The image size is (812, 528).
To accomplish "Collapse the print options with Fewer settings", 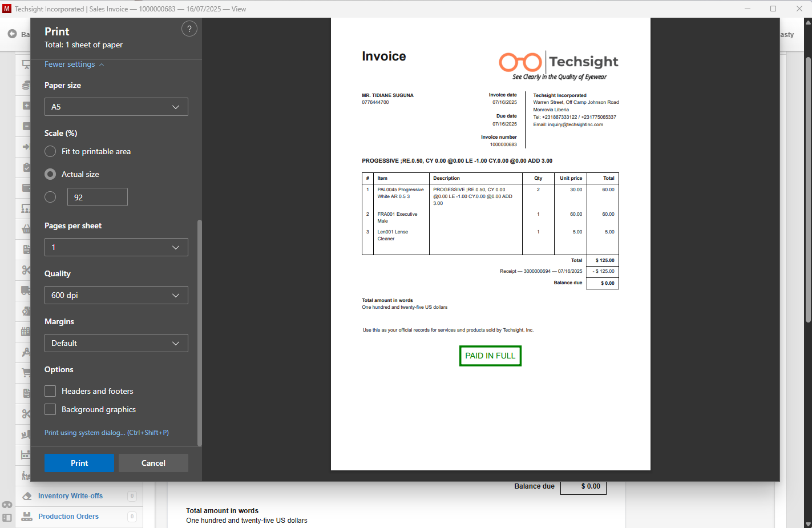I will [74, 65].
